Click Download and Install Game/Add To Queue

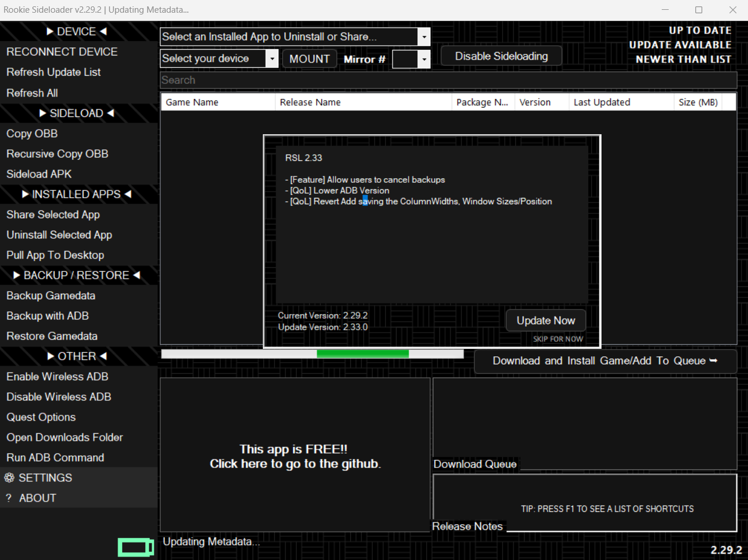(605, 361)
